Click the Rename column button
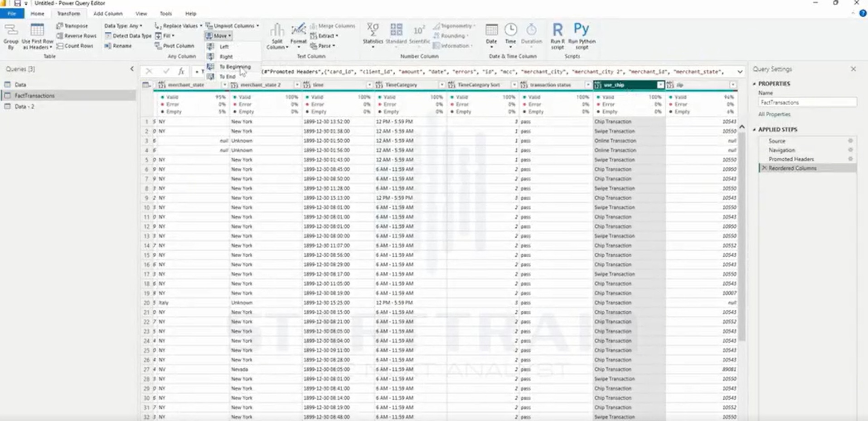 118,46
